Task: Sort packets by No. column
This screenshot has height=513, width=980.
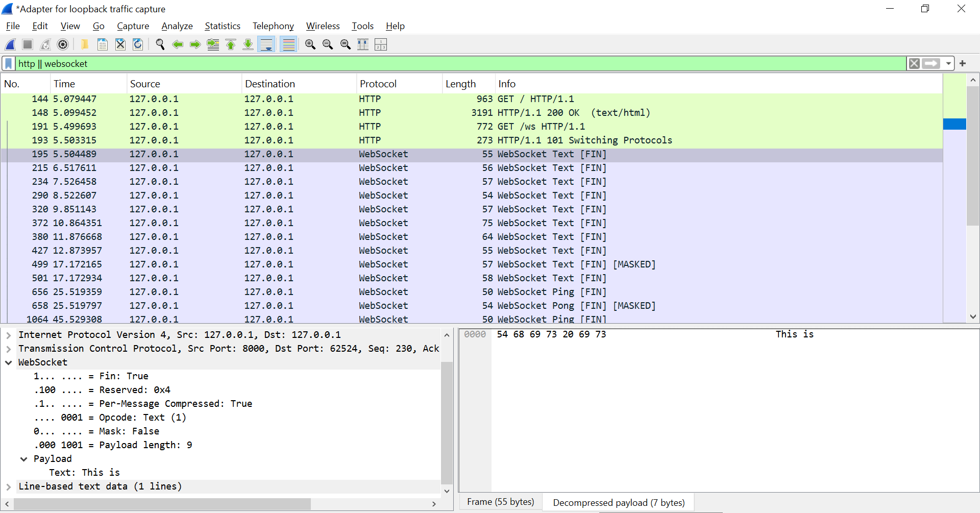Action: pyautogui.click(x=26, y=84)
